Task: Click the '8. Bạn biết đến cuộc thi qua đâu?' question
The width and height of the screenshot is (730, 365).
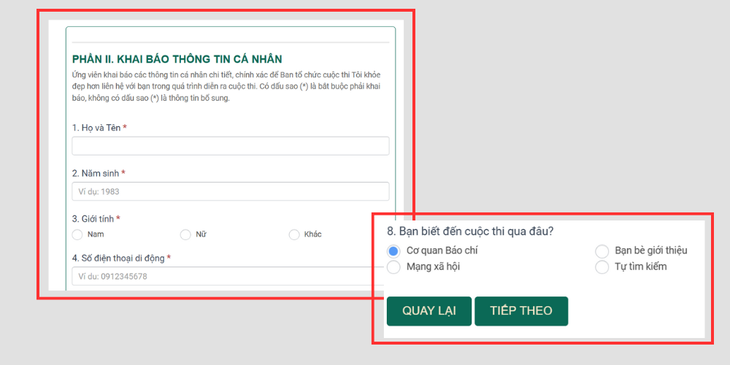Action: pyautogui.click(x=470, y=231)
